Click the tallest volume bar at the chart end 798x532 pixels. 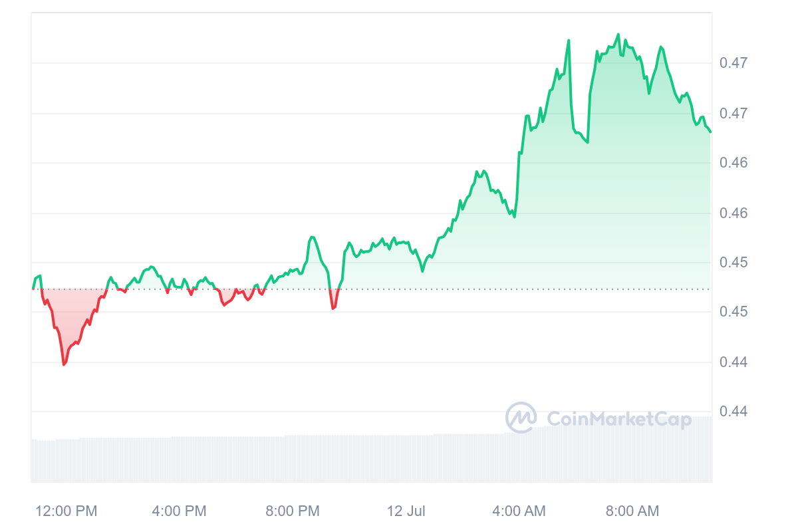coord(709,450)
